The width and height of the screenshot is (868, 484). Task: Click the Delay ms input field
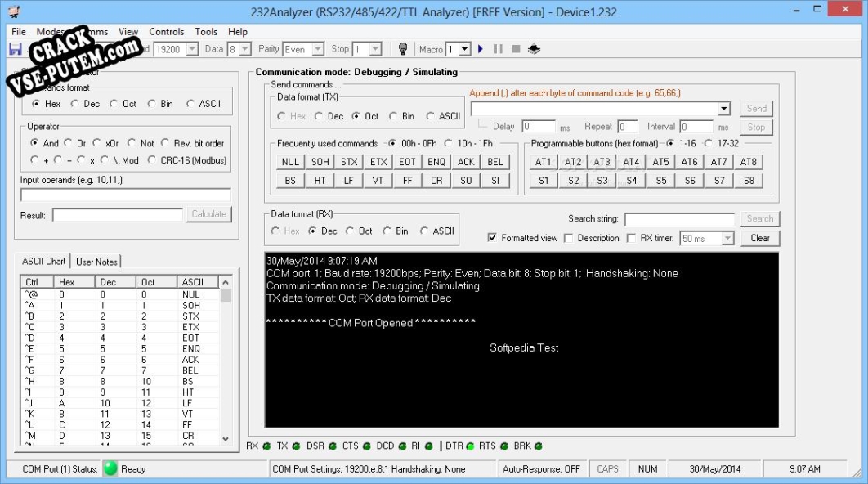pos(538,127)
